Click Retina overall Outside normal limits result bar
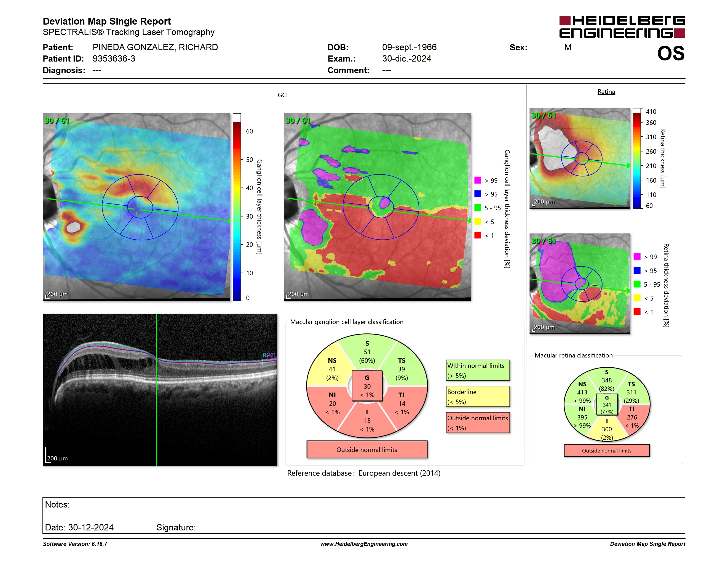The height and width of the screenshot is (563, 728). pyautogui.click(x=606, y=450)
